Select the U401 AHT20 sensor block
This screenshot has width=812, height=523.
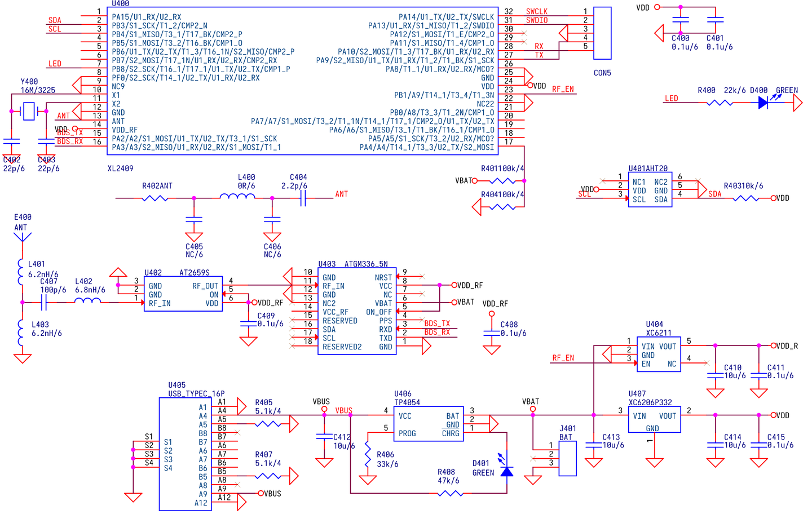coord(650,190)
